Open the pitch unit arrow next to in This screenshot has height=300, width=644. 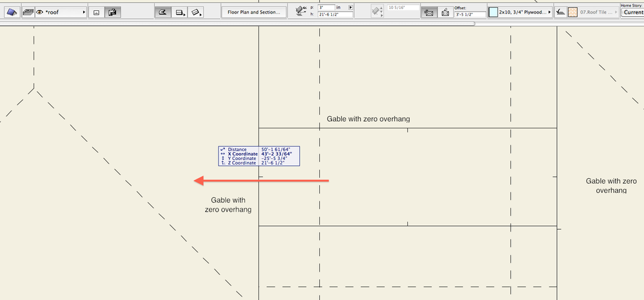(350, 7)
